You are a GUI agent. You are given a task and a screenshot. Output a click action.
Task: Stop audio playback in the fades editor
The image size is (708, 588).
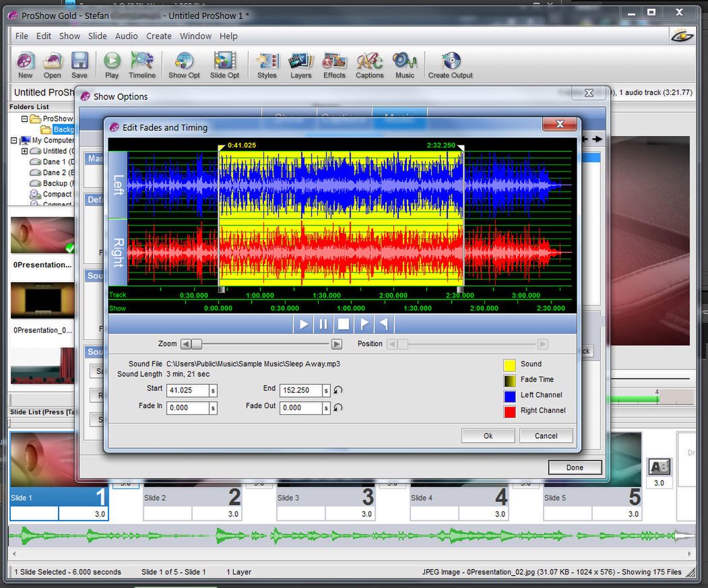point(343,324)
